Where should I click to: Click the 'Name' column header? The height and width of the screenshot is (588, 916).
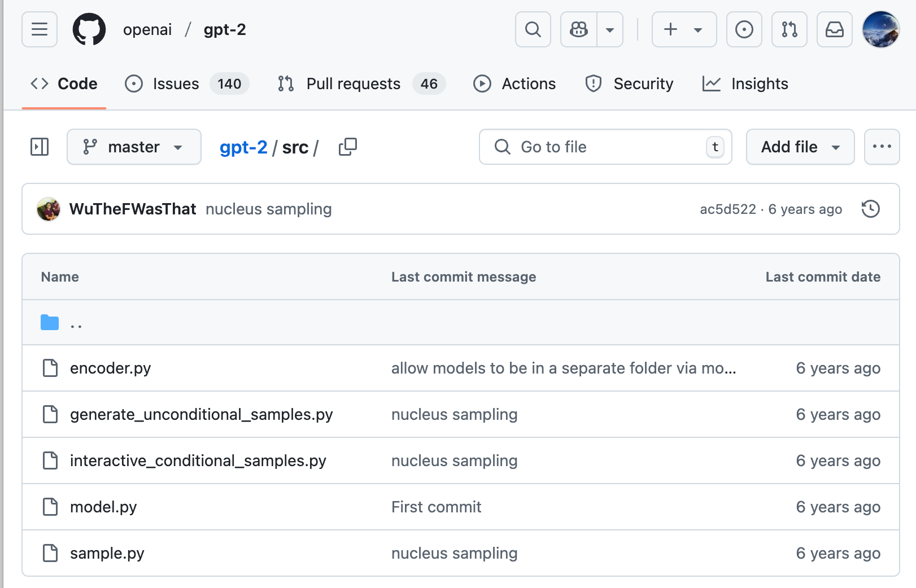pos(60,277)
